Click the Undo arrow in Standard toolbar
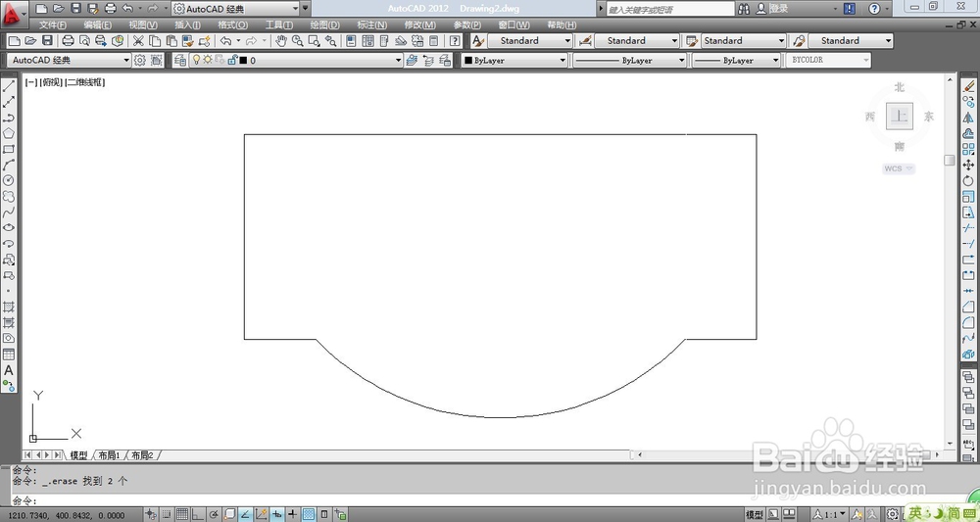Image resolution: width=980 pixels, height=522 pixels. pos(225,41)
